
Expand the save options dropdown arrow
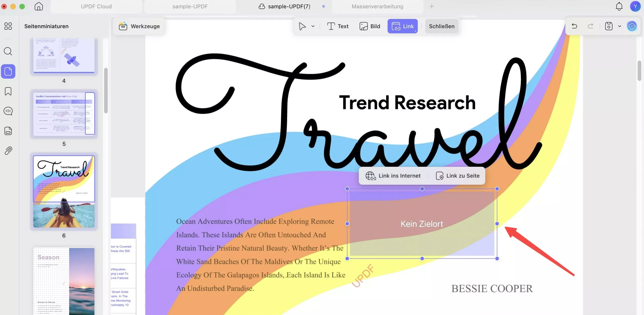pos(620,26)
